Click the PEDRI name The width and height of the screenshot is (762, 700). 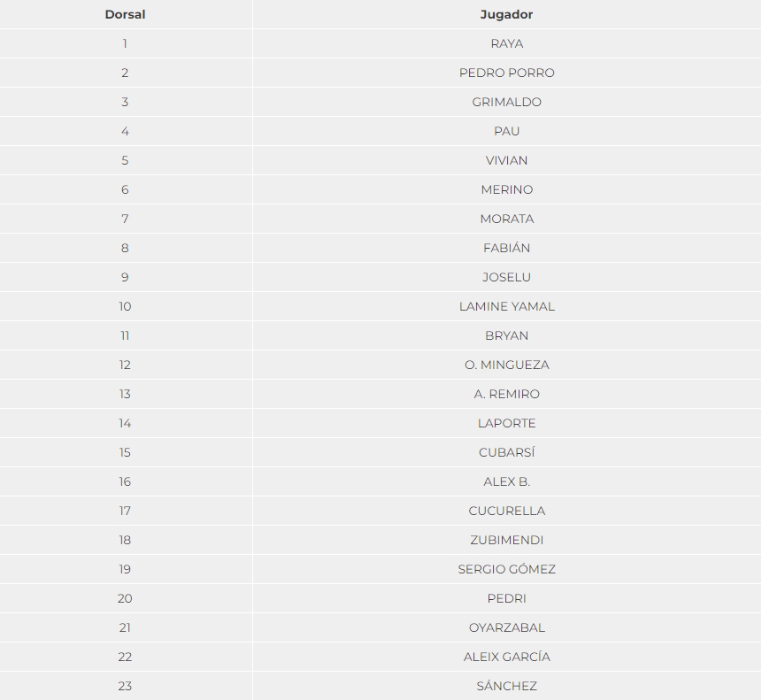coord(507,598)
